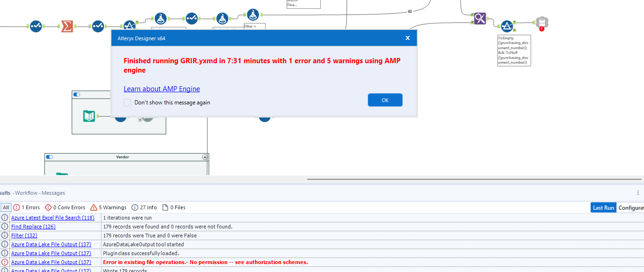Select the Last Run tab
This screenshot has width=644, height=272.
[603, 207]
